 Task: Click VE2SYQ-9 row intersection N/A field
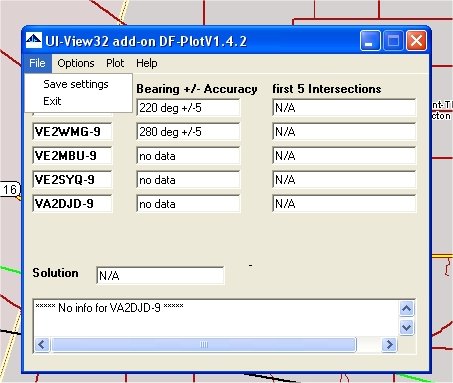coord(344,179)
